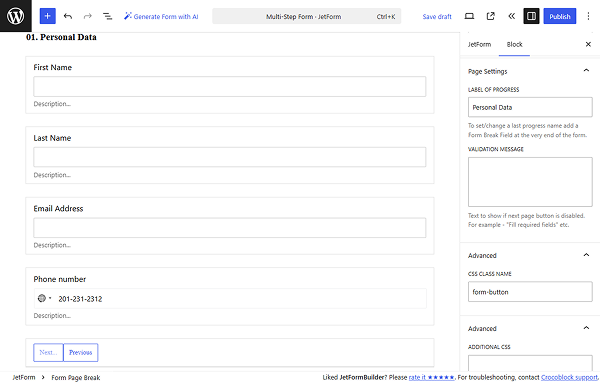Select the 01. Personal Data heading
Viewport: 600px width, 383px height.
(x=61, y=37)
